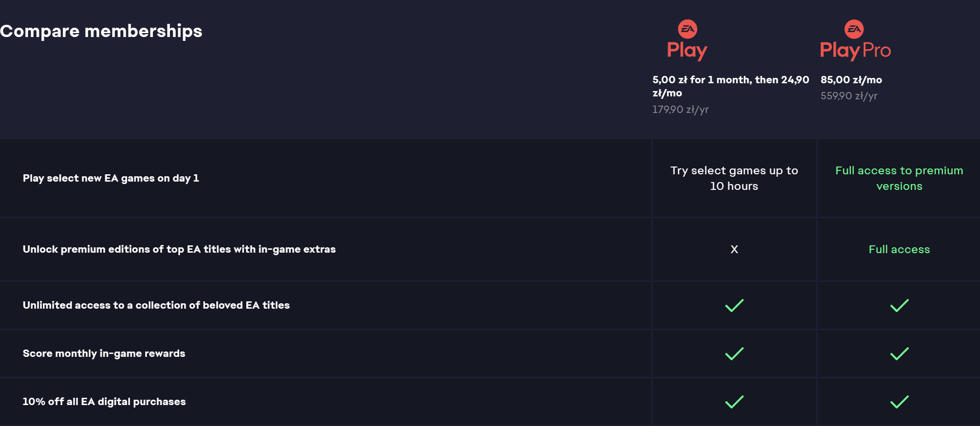
Task: Click the EA Play Pro logo
Action: (855, 41)
